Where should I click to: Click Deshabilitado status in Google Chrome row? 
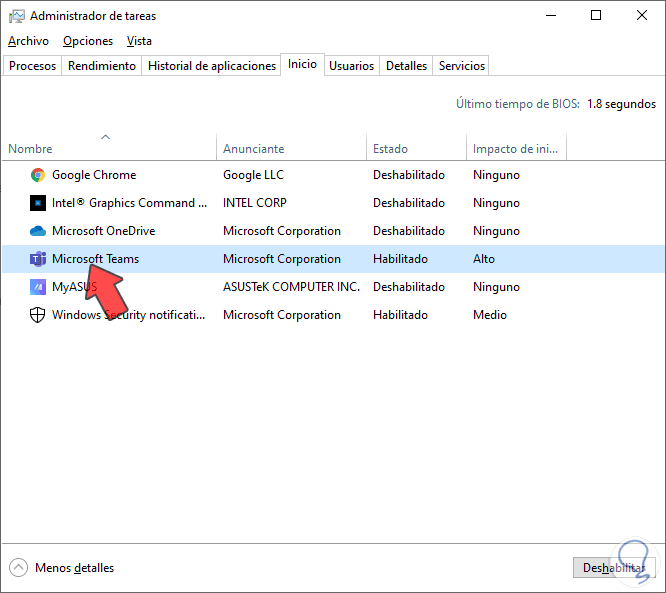(409, 175)
